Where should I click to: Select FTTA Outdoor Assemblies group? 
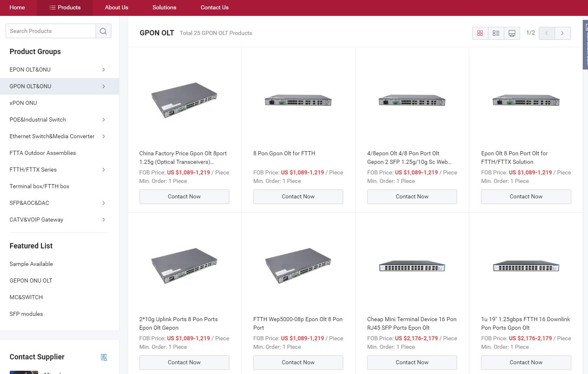point(43,153)
